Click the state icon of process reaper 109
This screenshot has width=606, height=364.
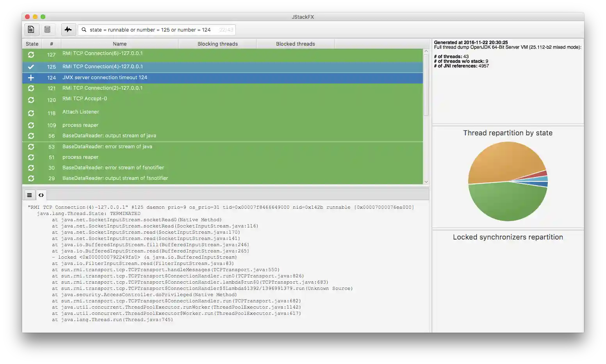[31, 125]
